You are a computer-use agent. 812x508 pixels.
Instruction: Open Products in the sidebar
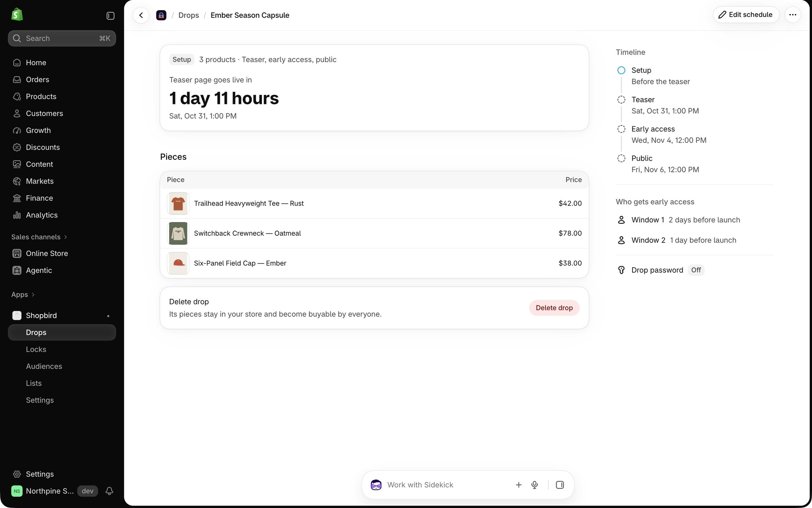62,97
